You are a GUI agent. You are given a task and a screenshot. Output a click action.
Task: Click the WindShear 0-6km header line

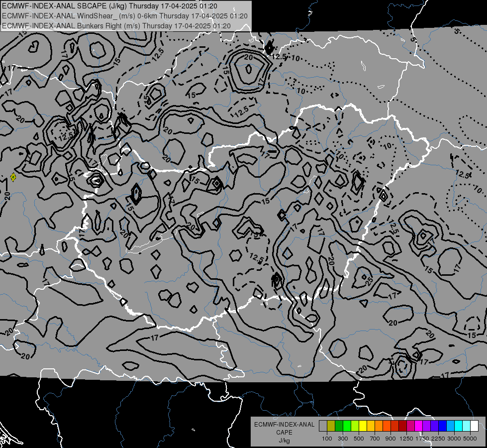coord(124,16)
